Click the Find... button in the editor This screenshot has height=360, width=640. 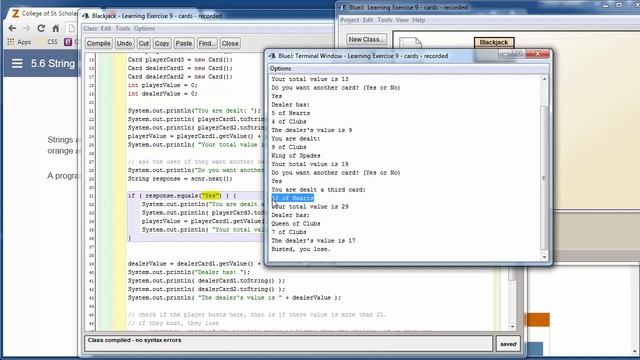[x=207, y=43]
